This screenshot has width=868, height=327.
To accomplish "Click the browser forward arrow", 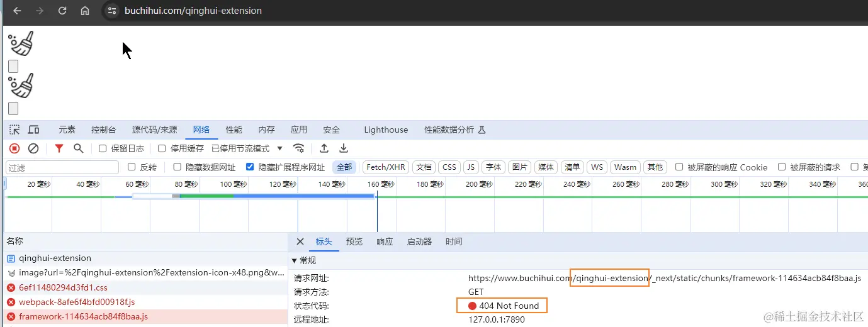I will (40, 11).
